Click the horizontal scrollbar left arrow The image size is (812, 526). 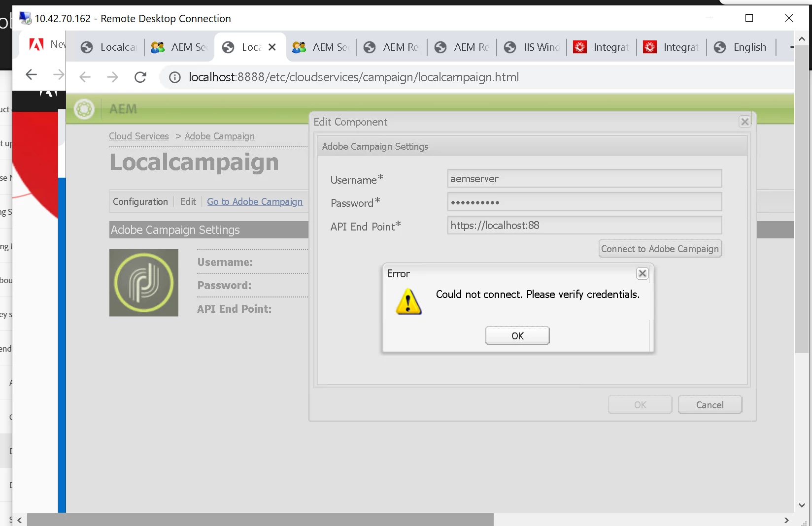pos(20,520)
